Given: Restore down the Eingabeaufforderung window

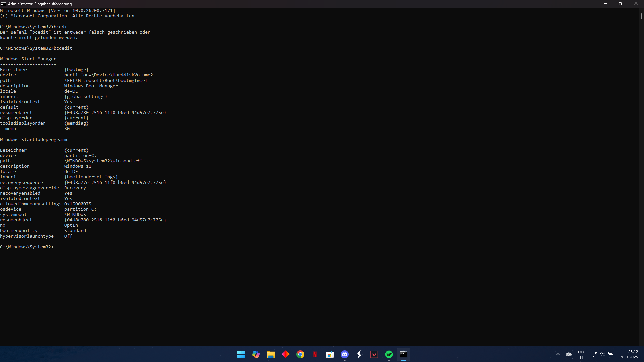Looking at the screenshot, I should coord(621,4).
